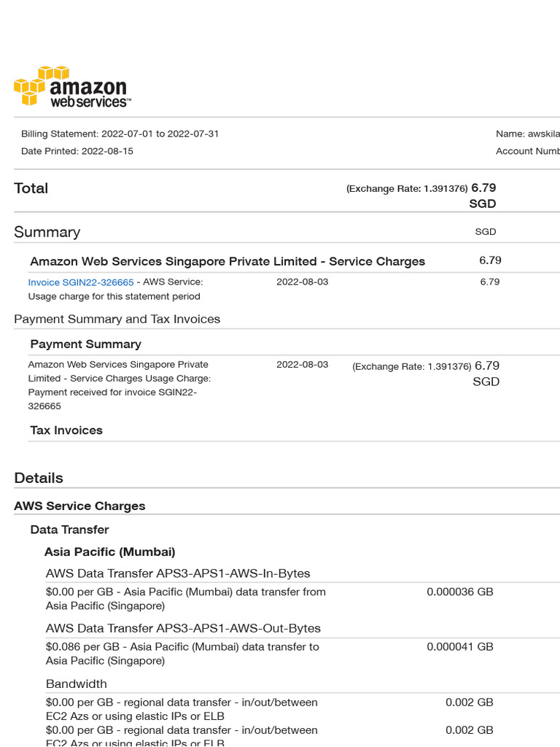The height and width of the screenshot is (747, 560).
Task: Click the Payment Summary date 2022-08-03
Action: tap(303, 365)
